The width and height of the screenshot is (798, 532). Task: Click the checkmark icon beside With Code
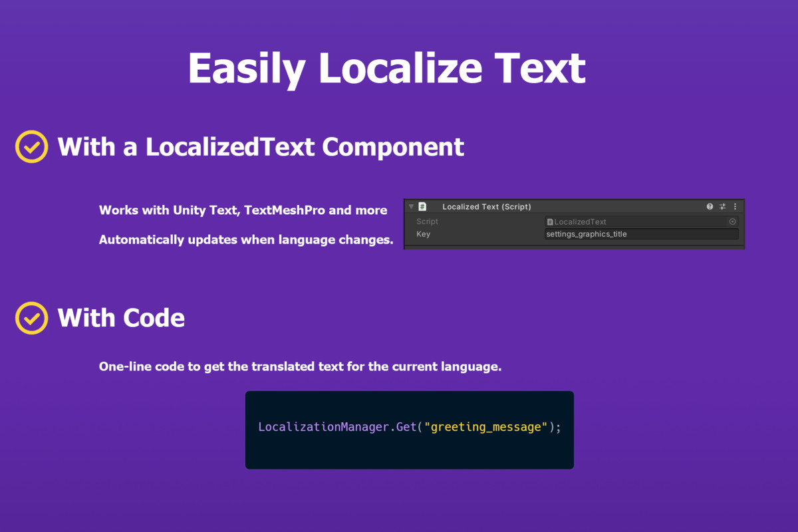pyautogui.click(x=31, y=318)
